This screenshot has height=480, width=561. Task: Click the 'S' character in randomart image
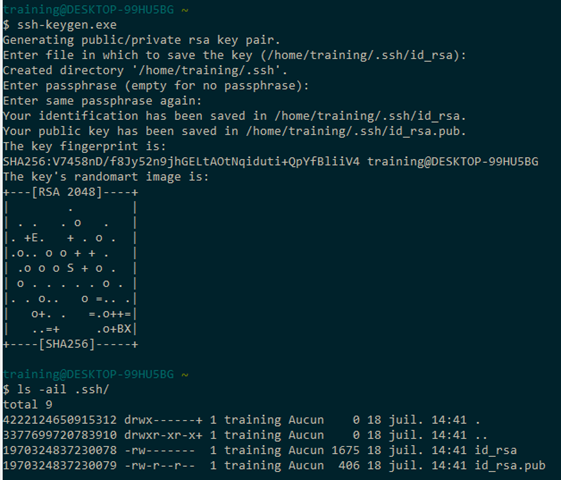point(70,268)
